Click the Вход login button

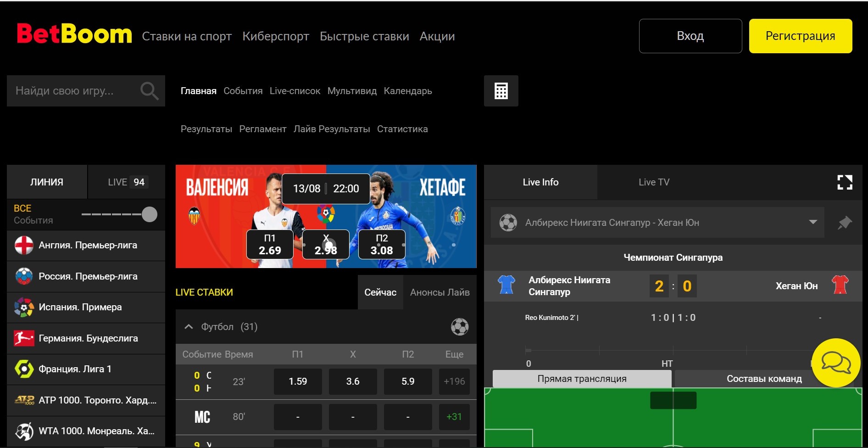click(x=690, y=36)
